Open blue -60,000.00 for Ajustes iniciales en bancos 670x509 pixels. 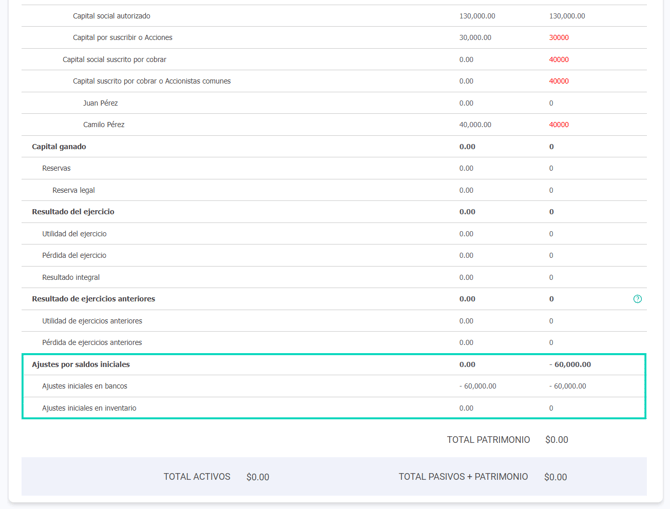[567, 386]
